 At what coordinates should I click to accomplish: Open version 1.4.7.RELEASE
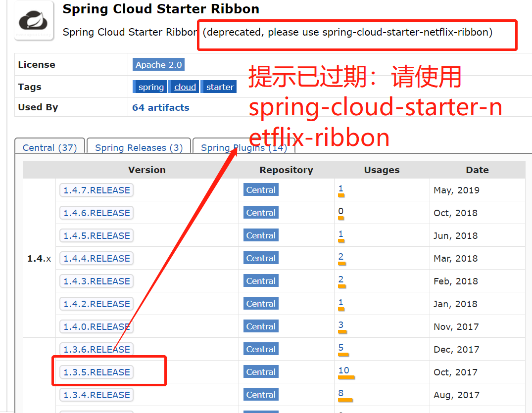[x=97, y=189]
